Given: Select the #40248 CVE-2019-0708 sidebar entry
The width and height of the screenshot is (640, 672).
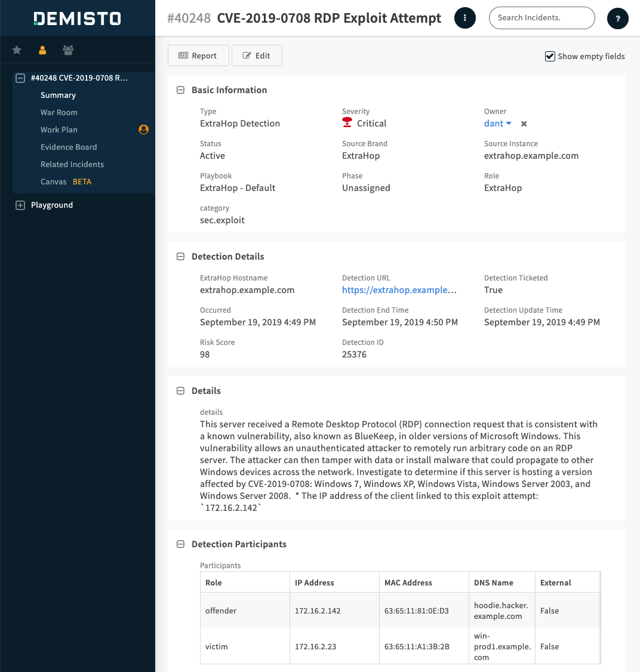Looking at the screenshot, I should point(79,78).
